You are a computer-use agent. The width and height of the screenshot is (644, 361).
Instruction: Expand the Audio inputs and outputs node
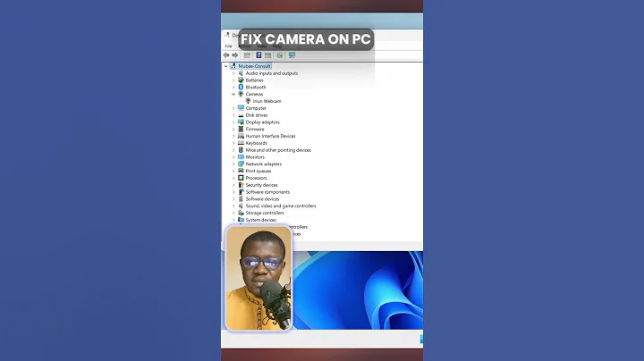coord(233,73)
